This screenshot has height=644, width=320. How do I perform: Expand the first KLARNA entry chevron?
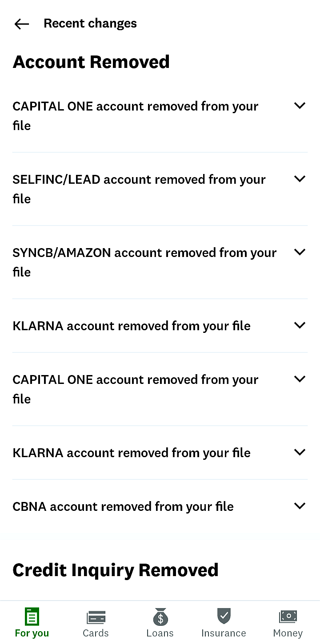(x=300, y=325)
